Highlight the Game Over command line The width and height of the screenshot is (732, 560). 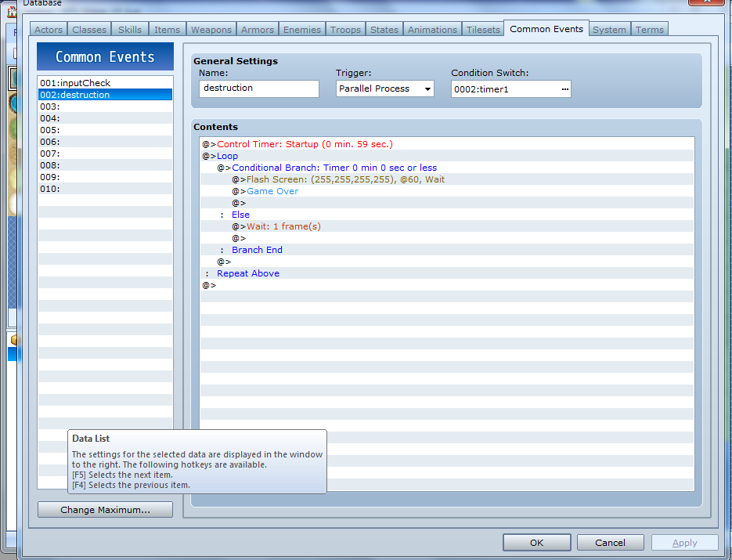point(272,191)
